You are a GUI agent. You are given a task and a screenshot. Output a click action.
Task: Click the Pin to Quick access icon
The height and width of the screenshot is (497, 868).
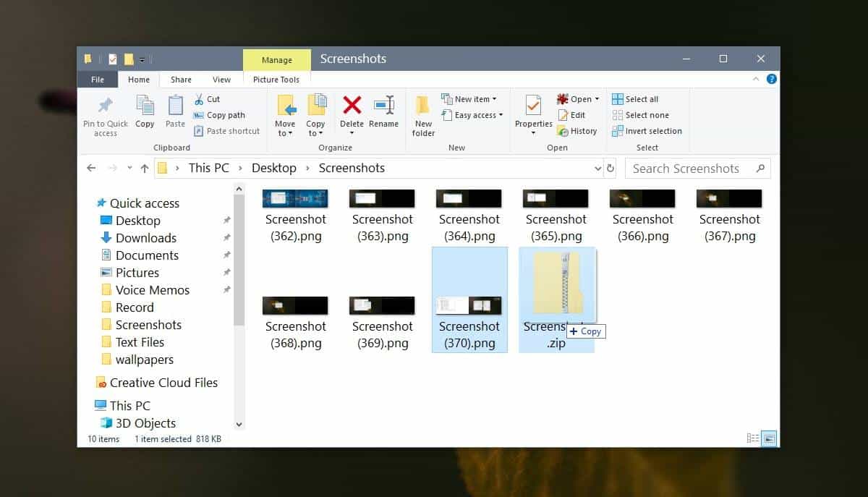pos(105,109)
